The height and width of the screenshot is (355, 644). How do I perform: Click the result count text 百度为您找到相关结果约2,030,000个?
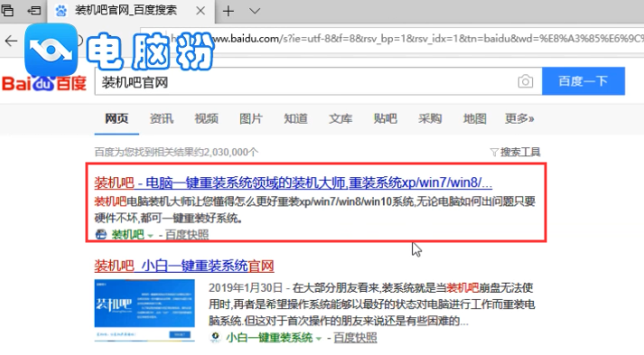(x=176, y=152)
